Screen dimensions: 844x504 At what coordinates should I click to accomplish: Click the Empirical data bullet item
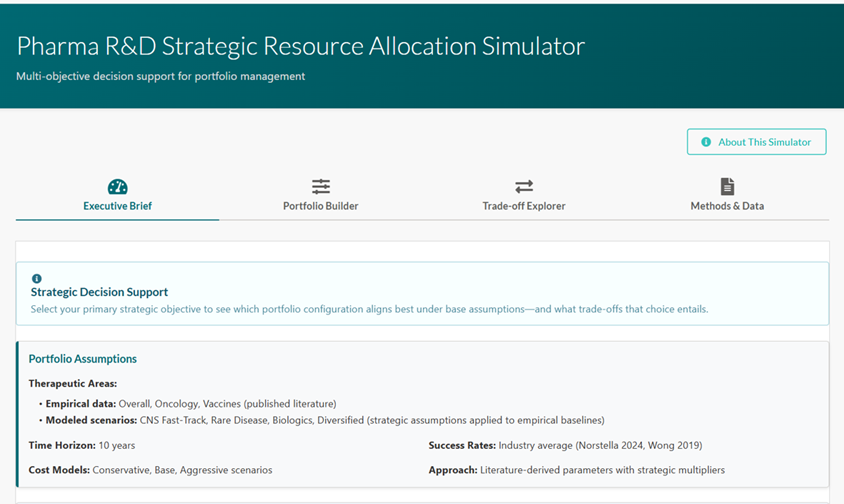(190, 404)
